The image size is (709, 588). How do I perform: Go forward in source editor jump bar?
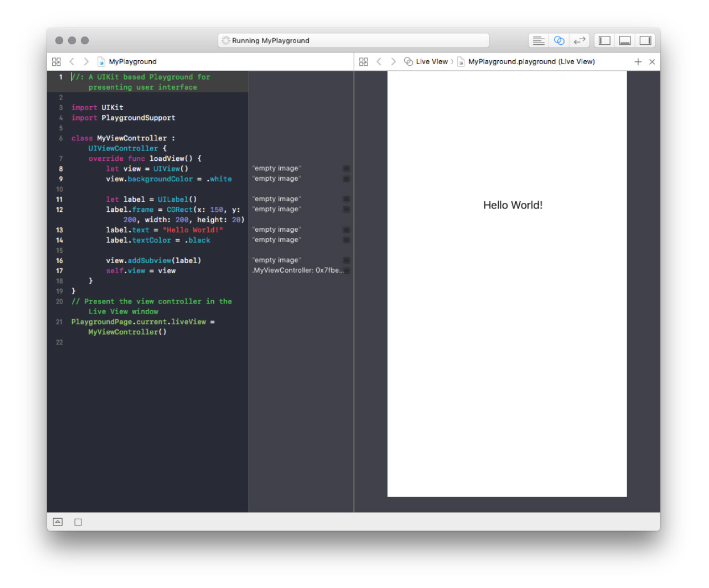(x=86, y=62)
